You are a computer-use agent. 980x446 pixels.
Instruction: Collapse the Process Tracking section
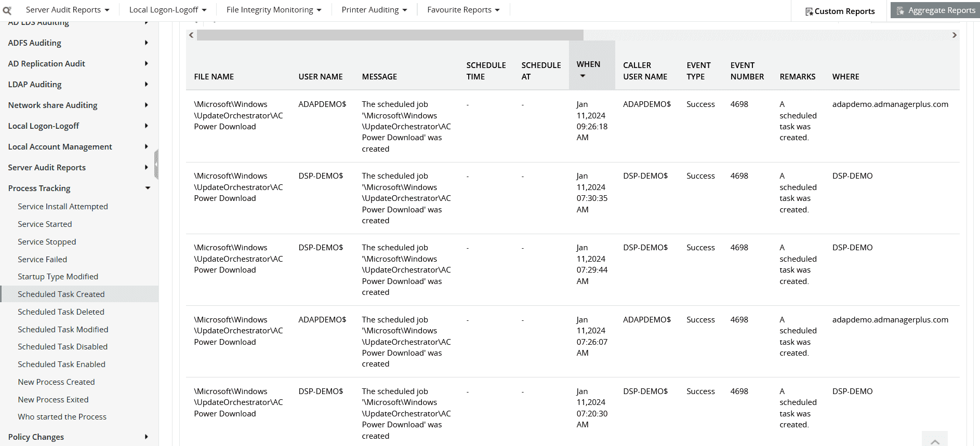pos(148,188)
